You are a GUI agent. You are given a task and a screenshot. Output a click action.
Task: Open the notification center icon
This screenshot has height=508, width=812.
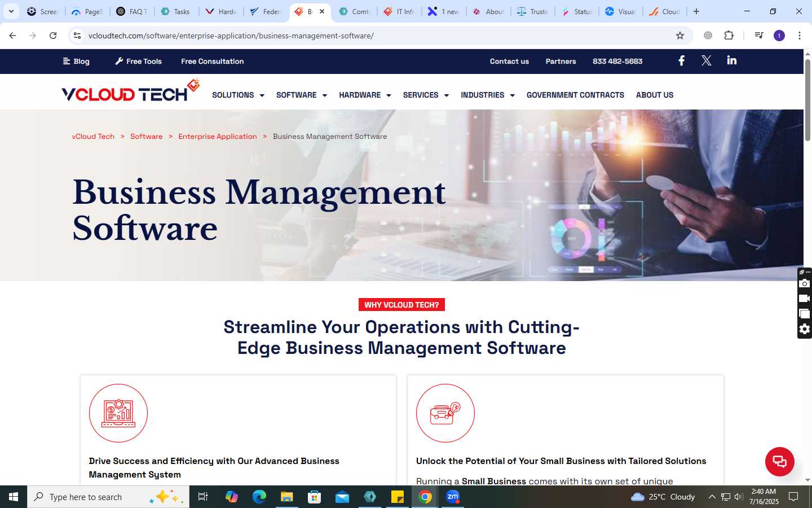(793, 497)
